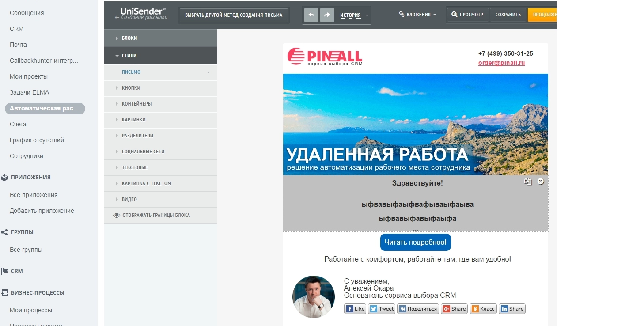Open Сотрудники in left sidebar
The height and width of the screenshot is (326, 644).
[x=27, y=156]
